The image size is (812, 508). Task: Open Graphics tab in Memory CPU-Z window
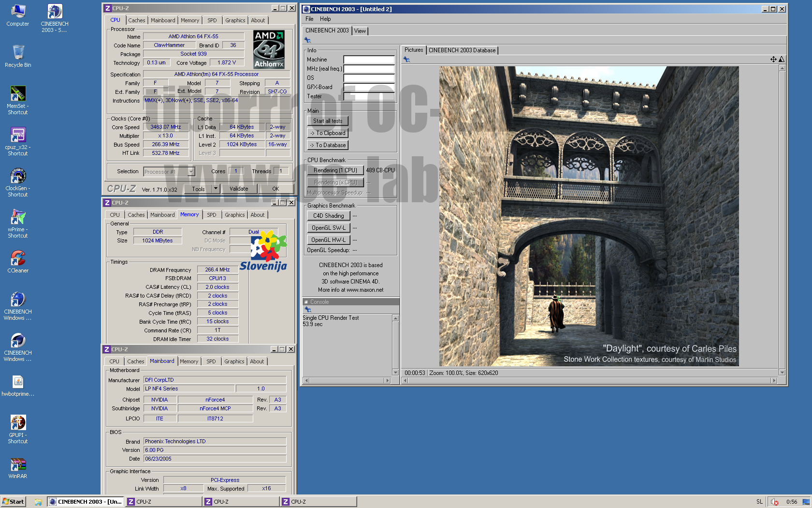coord(234,215)
